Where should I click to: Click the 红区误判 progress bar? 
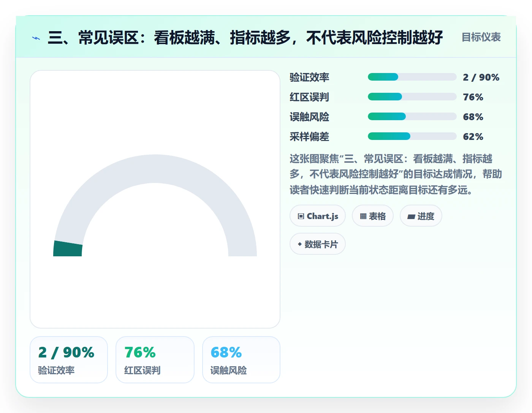[x=412, y=97]
